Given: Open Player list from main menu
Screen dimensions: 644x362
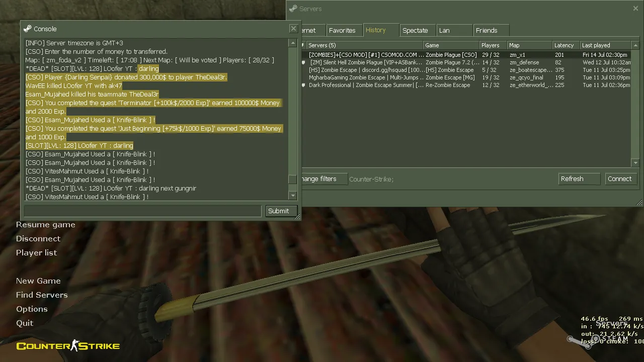Looking at the screenshot, I should pos(36,253).
